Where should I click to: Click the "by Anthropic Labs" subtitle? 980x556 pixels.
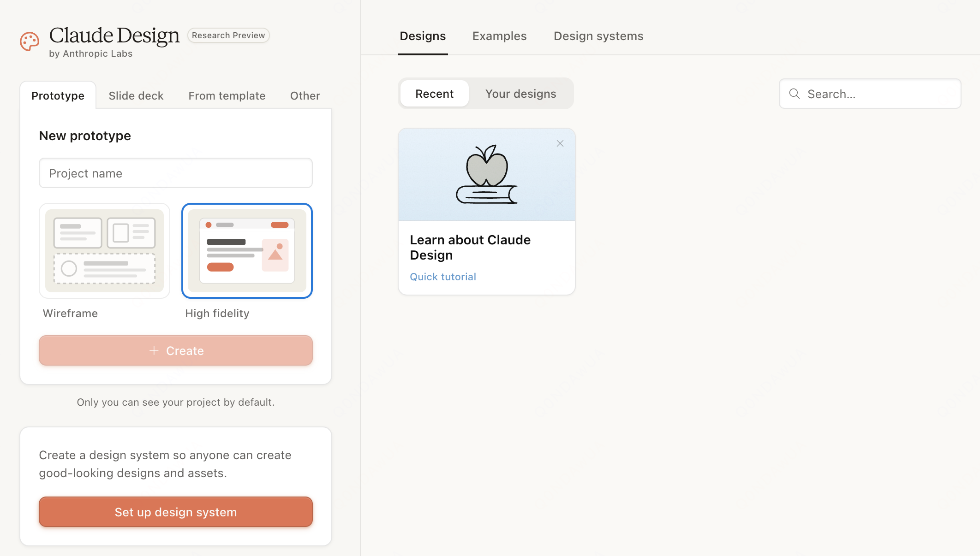click(x=91, y=53)
